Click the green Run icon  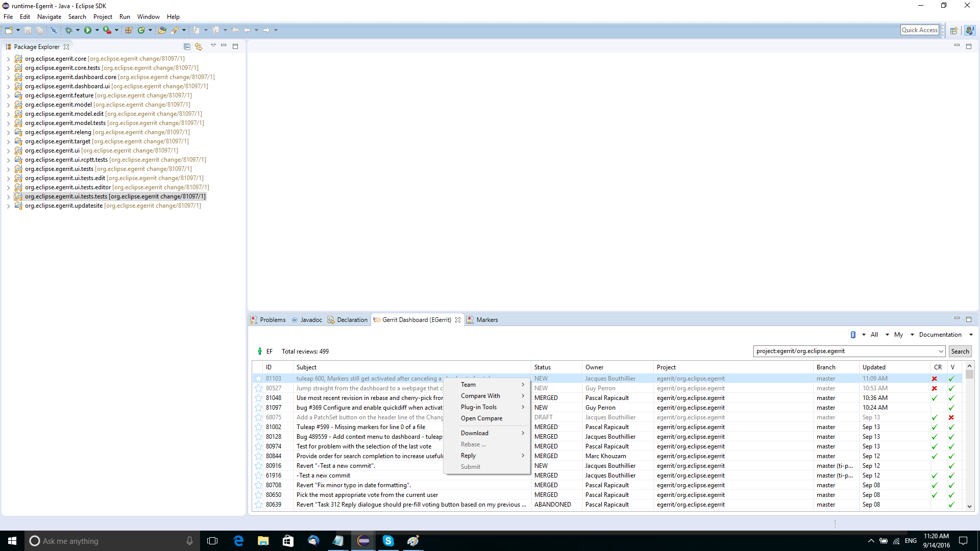click(x=88, y=30)
